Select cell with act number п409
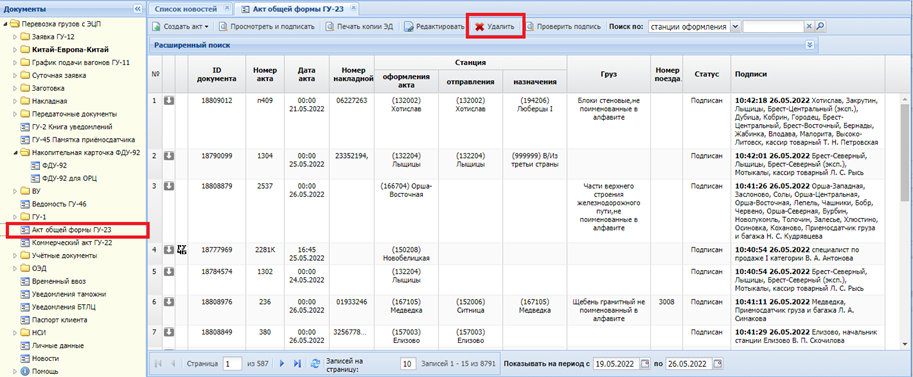913x377 pixels. [265, 101]
